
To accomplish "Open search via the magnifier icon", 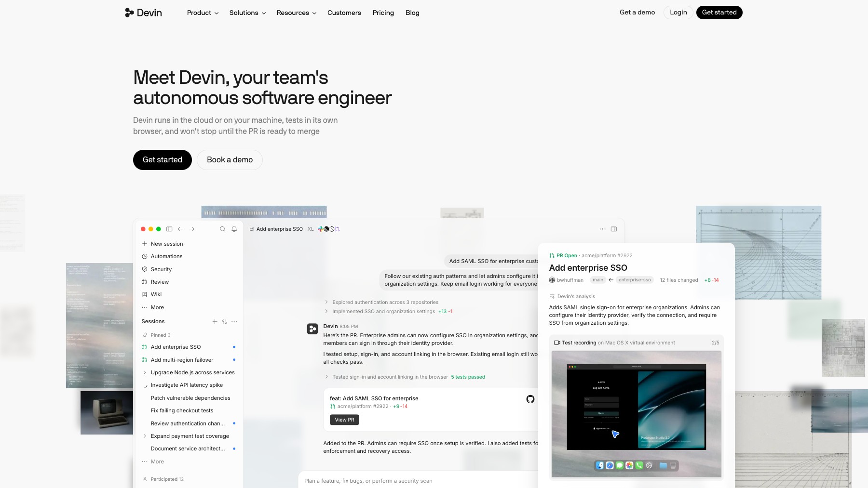I will pos(222,229).
